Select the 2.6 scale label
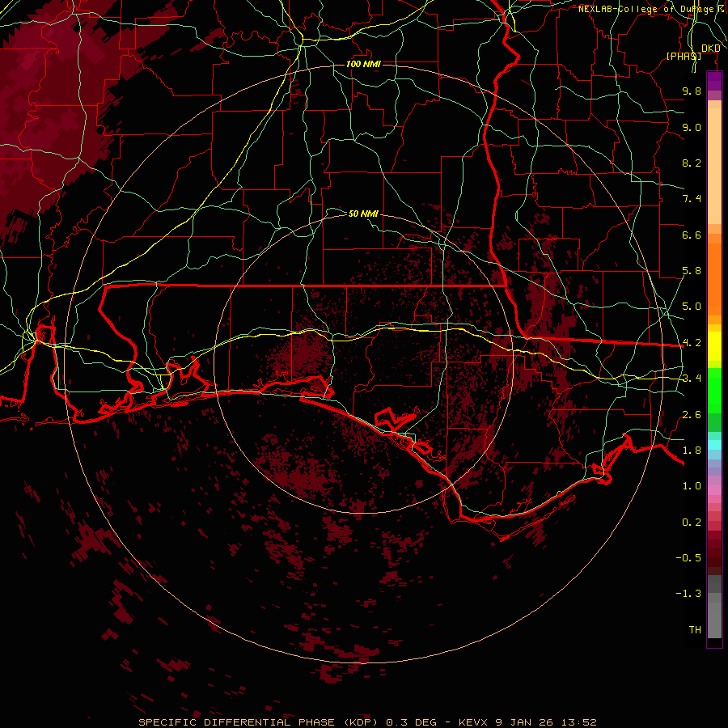 click(692, 415)
